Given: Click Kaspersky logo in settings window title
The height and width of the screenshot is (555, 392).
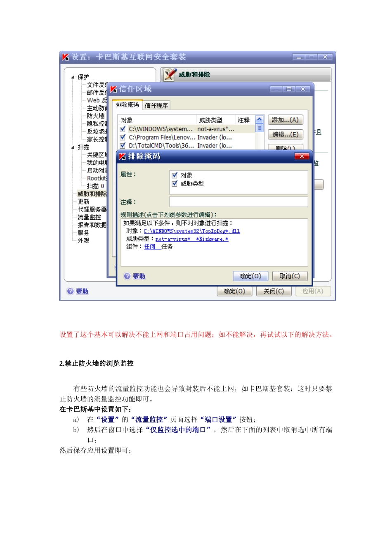Looking at the screenshot, I should [x=65, y=57].
